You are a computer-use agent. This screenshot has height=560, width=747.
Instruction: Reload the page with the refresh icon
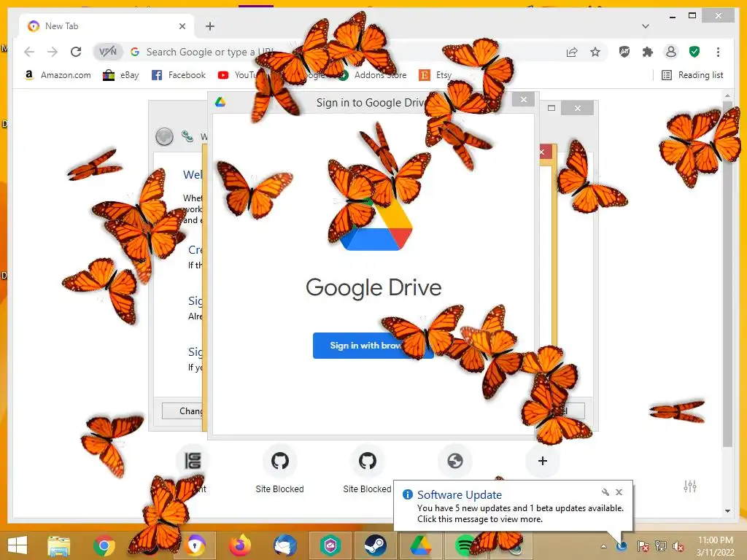point(76,52)
